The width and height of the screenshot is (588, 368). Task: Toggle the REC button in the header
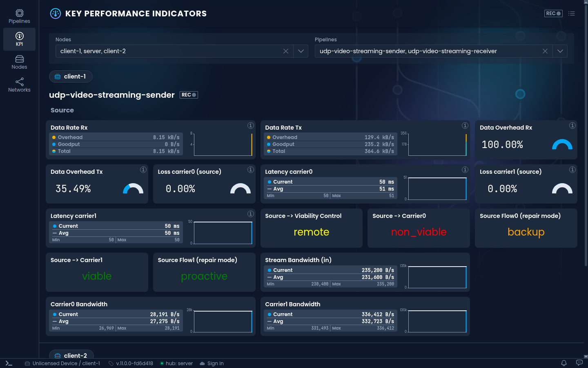[553, 13]
